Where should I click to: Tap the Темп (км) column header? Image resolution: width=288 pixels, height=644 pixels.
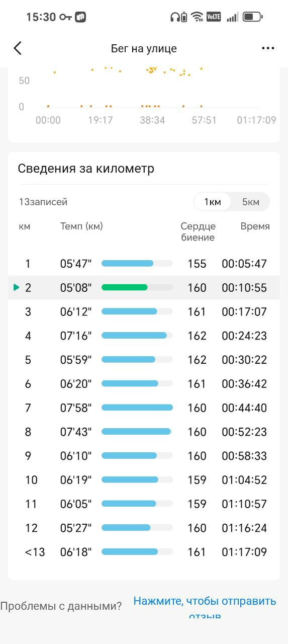81,226
